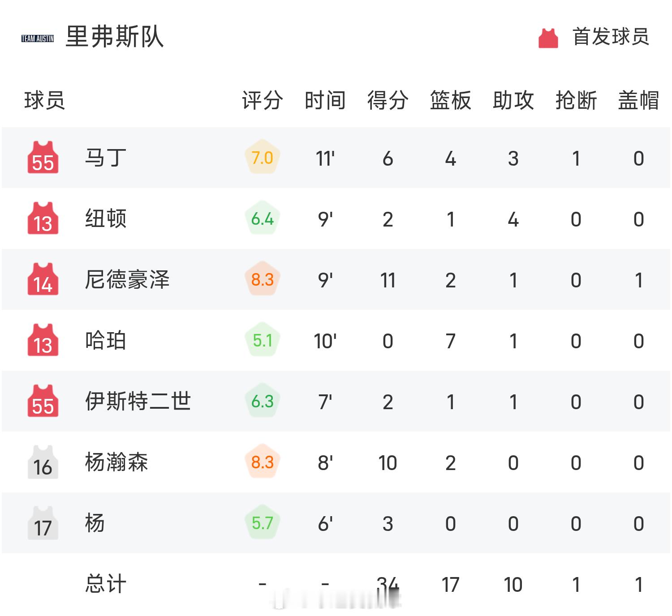The width and height of the screenshot is (672, 616).
Task: Click the TEAM AUSTIN logo icon
Action: [x=38, y=38]
